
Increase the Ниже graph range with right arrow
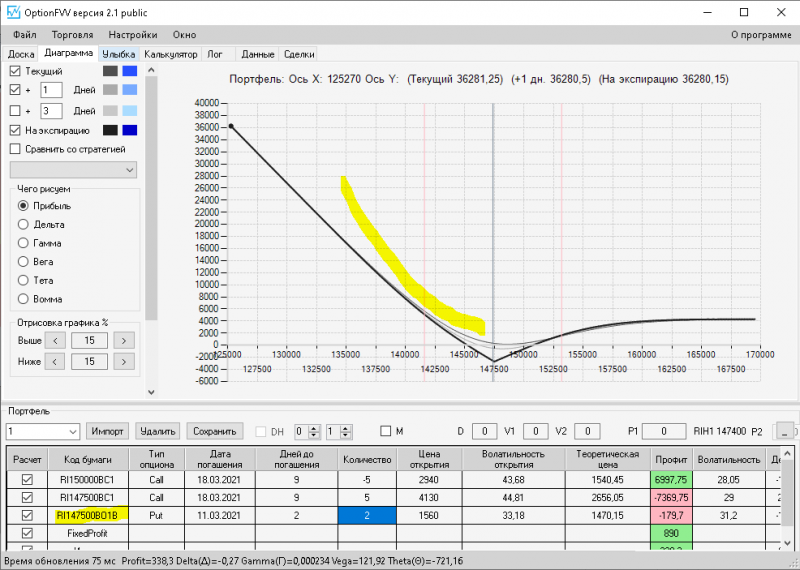point(124,362)
